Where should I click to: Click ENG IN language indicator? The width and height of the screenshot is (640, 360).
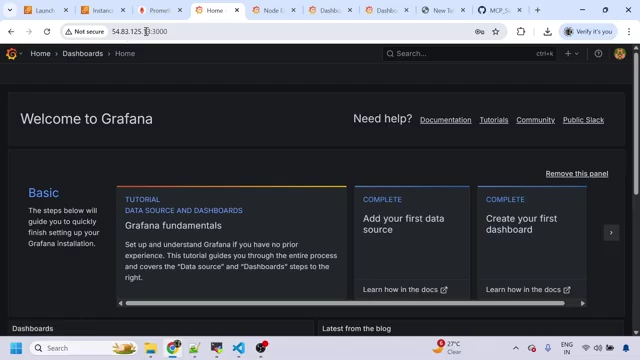(x=567, y=348)
